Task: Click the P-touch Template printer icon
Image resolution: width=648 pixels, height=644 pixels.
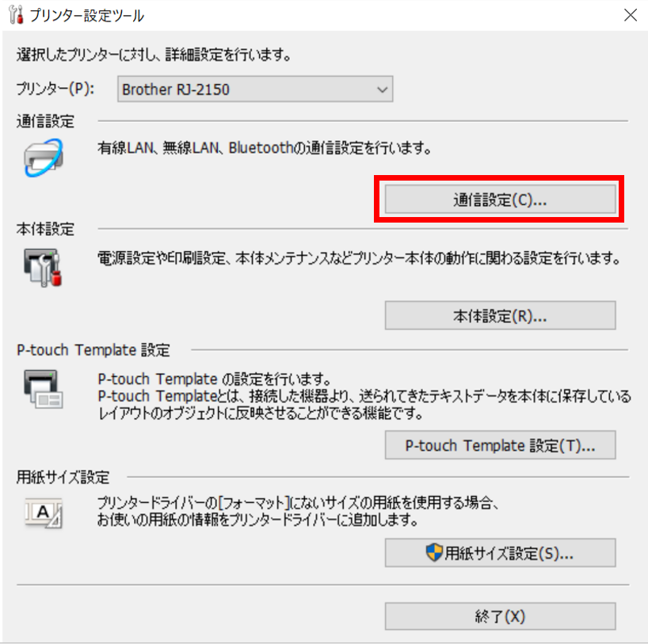Action: [x=43, y=389]
